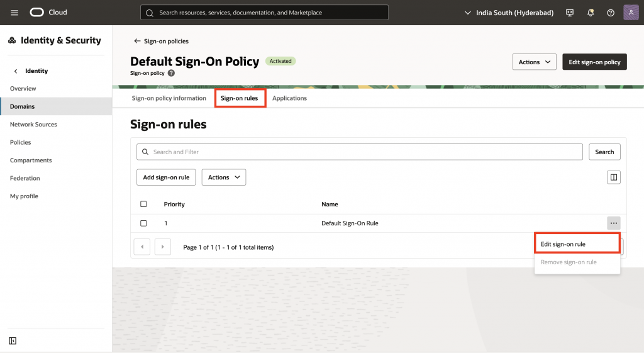Select all rules with header checkbox
The image size is (644, 353).
143,204
